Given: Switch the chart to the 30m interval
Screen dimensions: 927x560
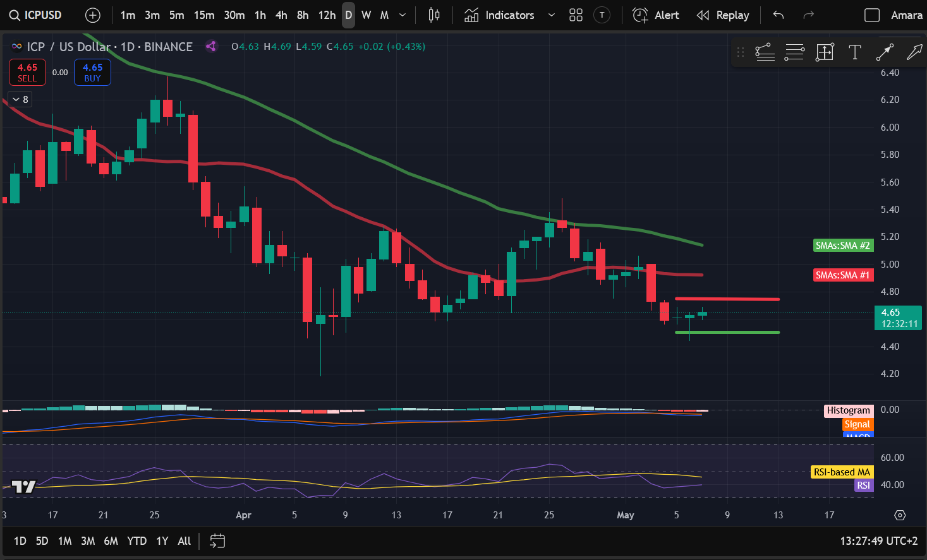Looking at the screenshot, I should coord(234,15).
